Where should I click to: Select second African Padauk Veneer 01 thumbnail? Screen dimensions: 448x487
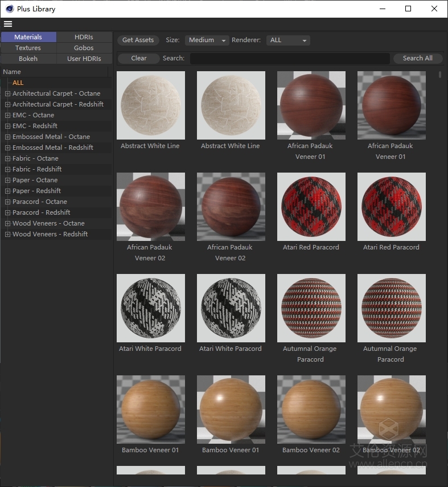[392, 105]
